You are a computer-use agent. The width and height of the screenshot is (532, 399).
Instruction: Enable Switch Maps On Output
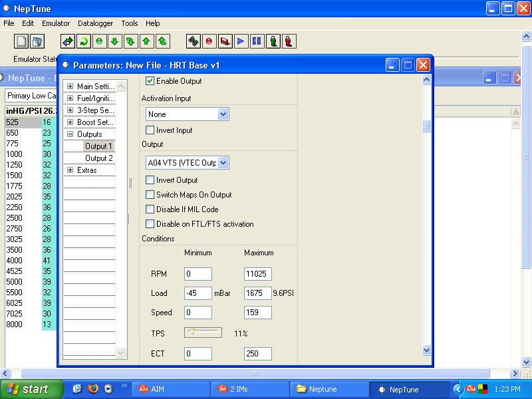point(150,194)
